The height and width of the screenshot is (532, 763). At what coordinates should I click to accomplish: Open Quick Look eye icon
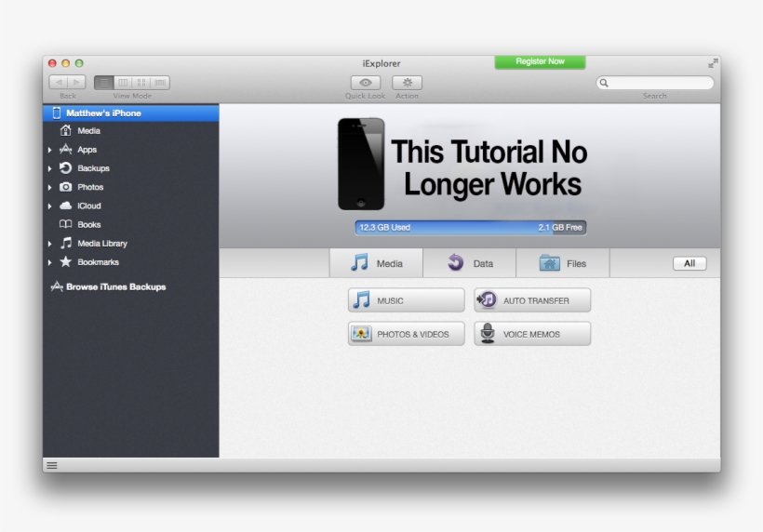(366, 83)
